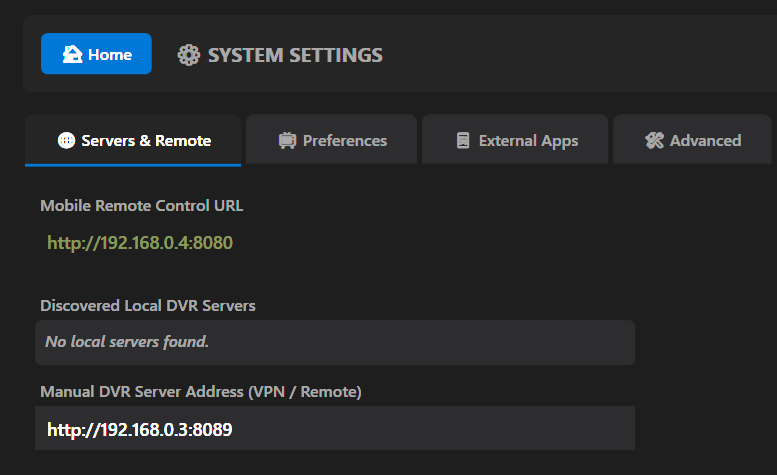Open the Preferences tab
This screenshot has width=777, height=475.
[x=344, y=141]
